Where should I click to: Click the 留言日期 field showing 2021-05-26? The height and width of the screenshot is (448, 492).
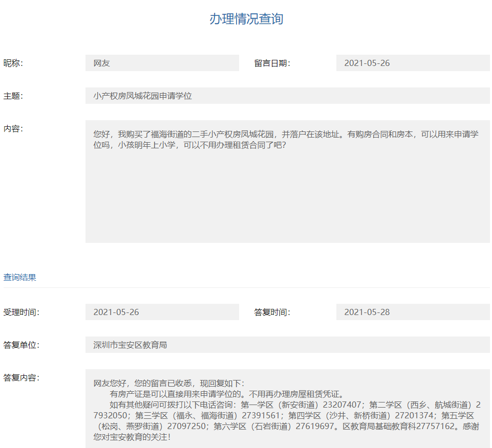pos(413,63)
